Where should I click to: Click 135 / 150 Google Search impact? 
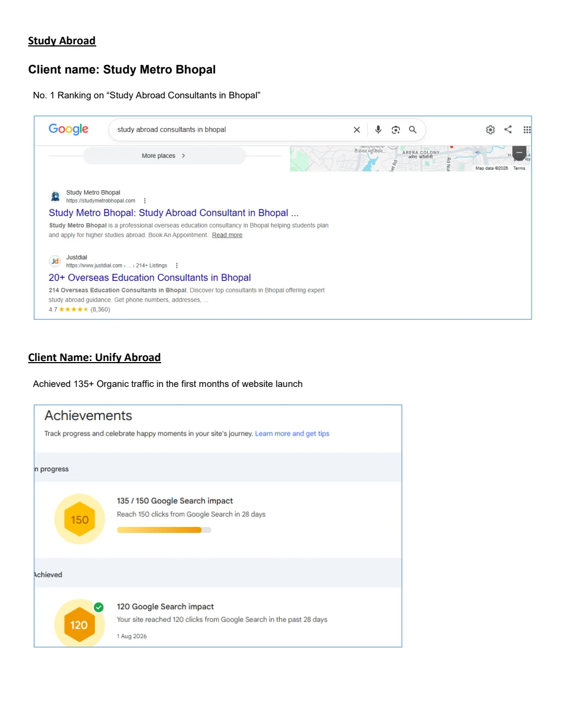[x=175, y=501]
